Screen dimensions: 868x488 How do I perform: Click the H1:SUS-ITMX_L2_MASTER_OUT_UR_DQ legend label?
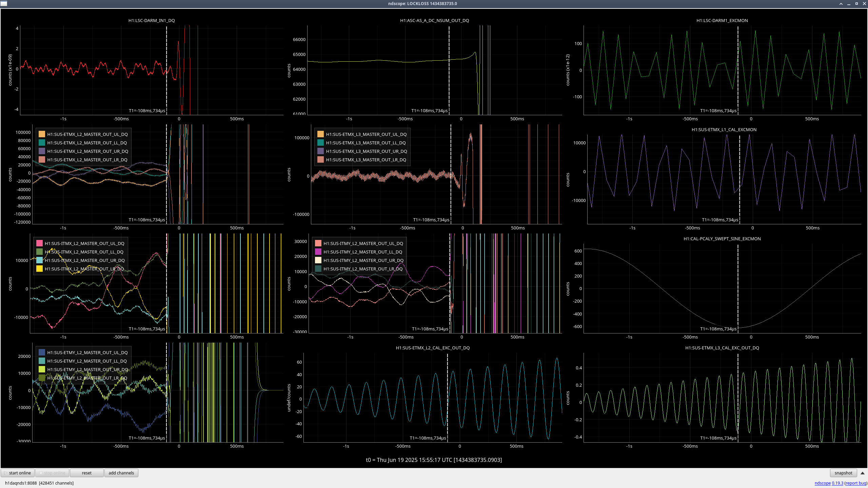[85, 260]
